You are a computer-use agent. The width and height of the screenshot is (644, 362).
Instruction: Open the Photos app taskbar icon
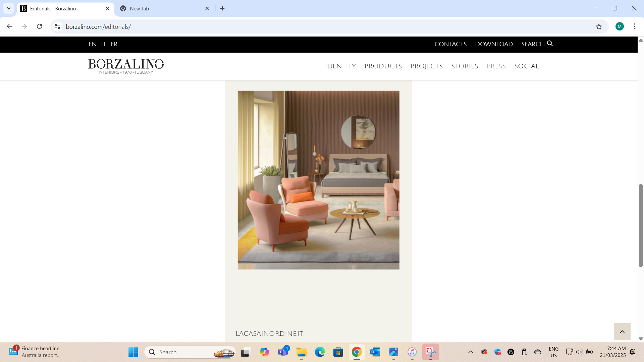tap(393, 352)
